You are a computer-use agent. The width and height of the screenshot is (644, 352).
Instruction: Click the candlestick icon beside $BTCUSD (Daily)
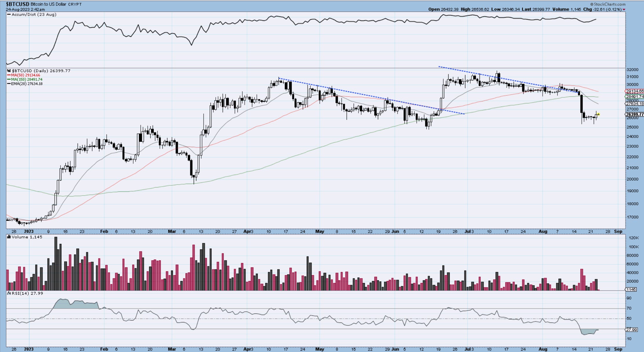point(9,71)
